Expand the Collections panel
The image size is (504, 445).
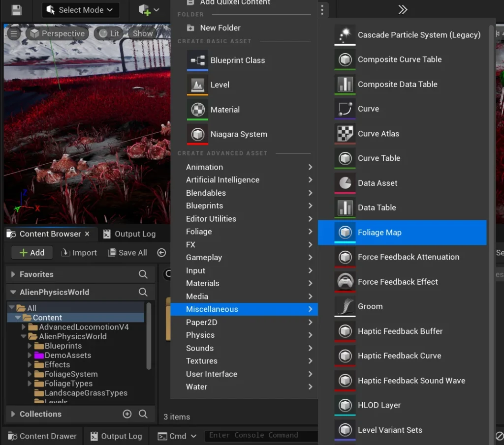(x=13, y=414)
